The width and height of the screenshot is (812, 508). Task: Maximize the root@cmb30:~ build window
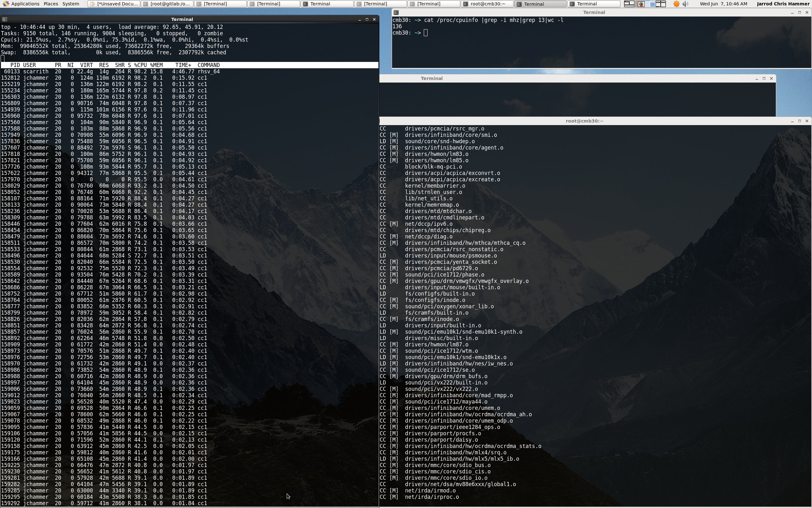[800, 121]
